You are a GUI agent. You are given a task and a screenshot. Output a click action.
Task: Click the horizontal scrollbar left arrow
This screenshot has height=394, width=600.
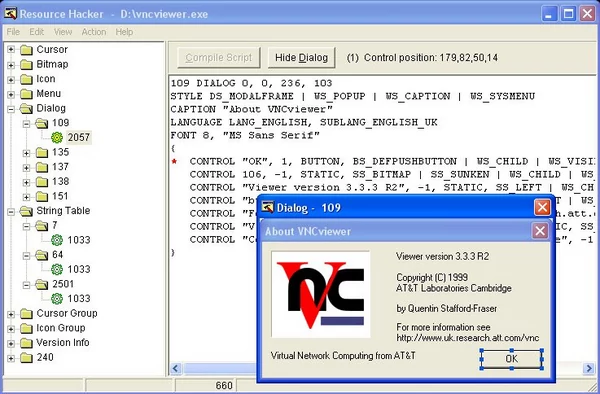[x=176, y=368]
